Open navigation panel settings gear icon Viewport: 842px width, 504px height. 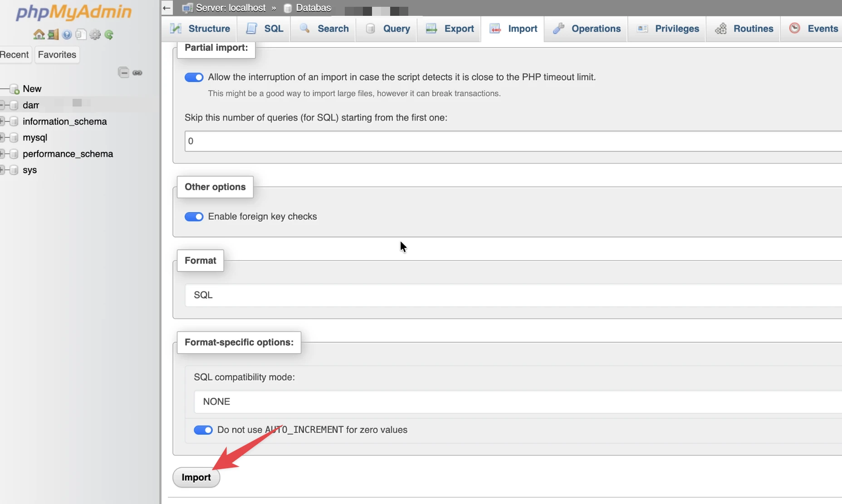pos(95,34)
